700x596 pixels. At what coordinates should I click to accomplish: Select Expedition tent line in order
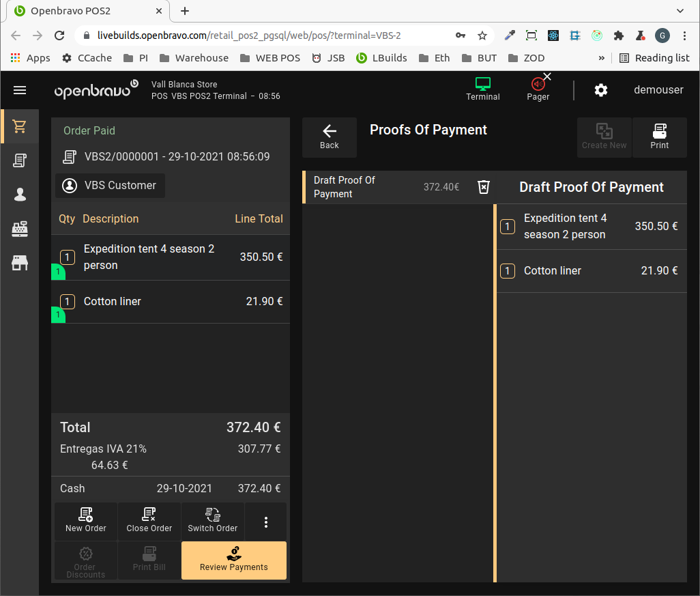tap(171, 257)
